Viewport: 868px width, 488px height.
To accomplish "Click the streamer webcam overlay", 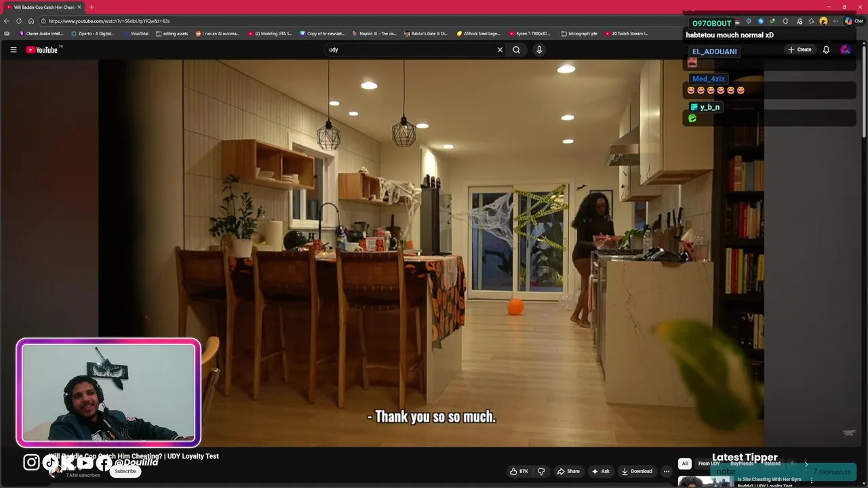I will [108, 393].
